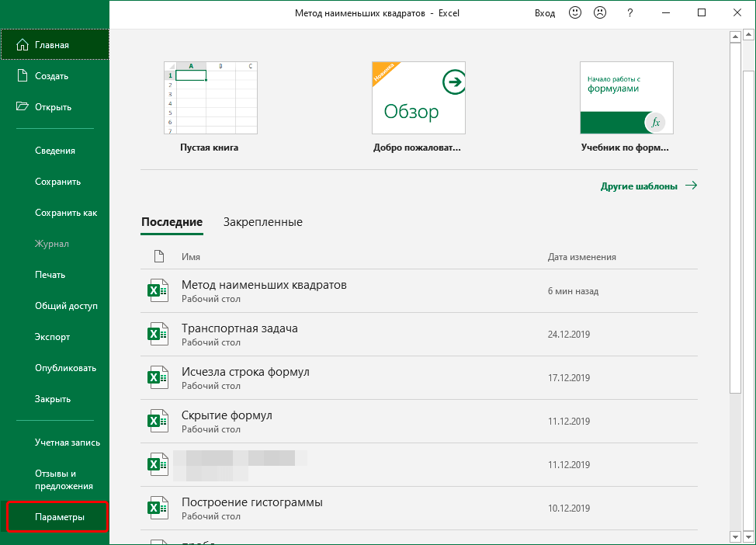Open the Печать menu item
Viewport: 756px width, 545px height.
click(50, 275)
